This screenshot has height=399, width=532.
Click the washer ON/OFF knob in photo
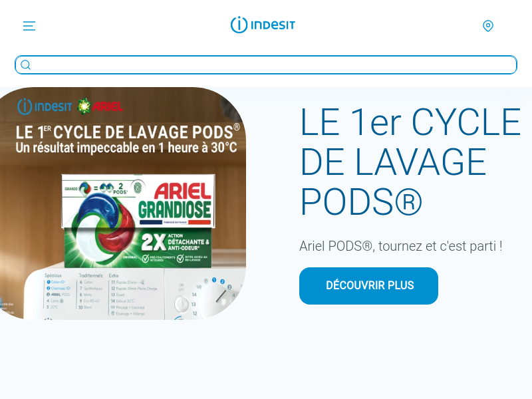(181, 304)
